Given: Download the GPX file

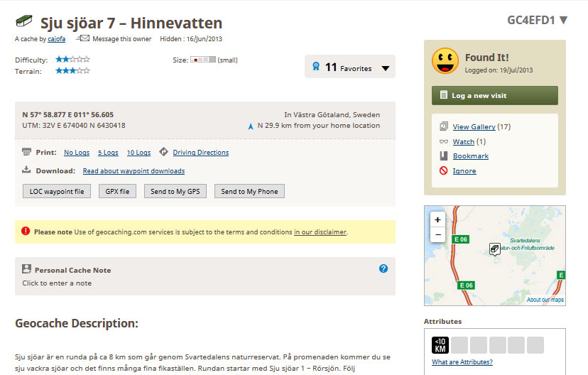Looking at the screenshot, I should [117, 191].
